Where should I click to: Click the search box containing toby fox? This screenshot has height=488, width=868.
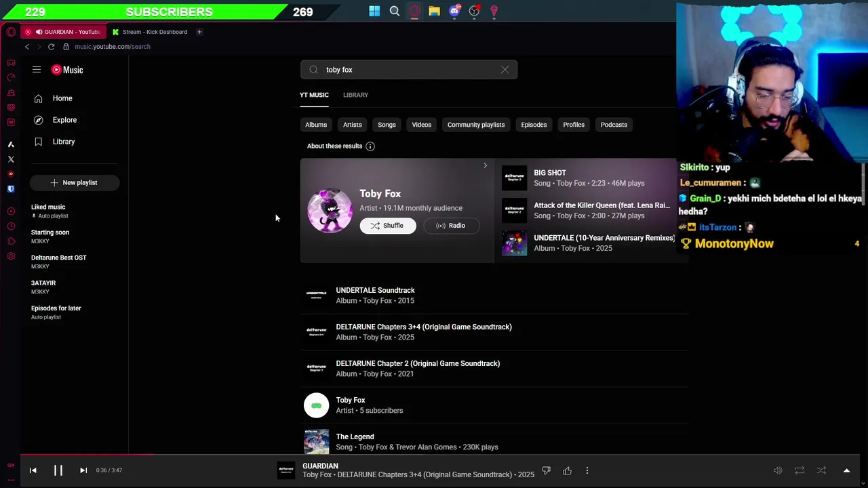point(409,70)
